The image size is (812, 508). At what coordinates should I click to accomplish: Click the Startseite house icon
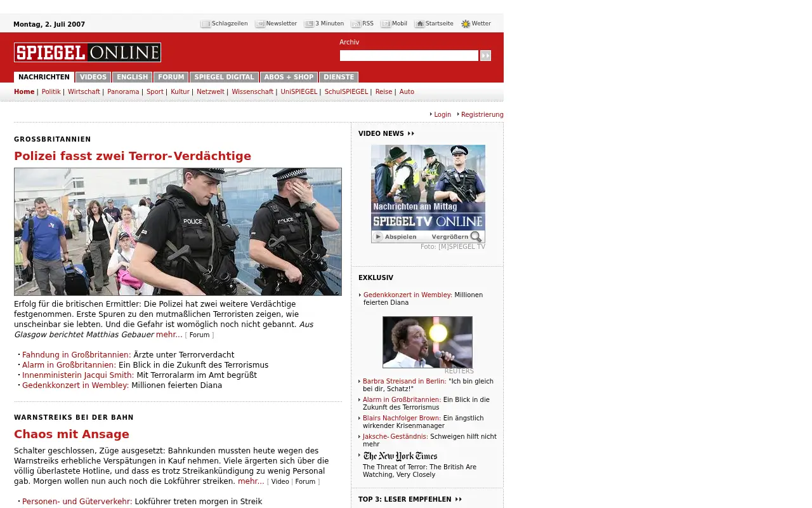pos(419,24)
